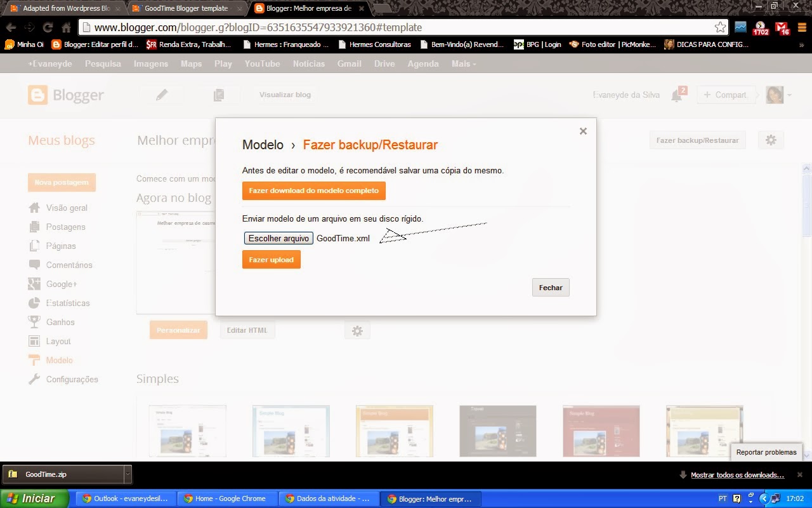Open Chrome home page icon
Image resolution: width=812 pixels, height=508 pixels.
[x=66, y=28]
